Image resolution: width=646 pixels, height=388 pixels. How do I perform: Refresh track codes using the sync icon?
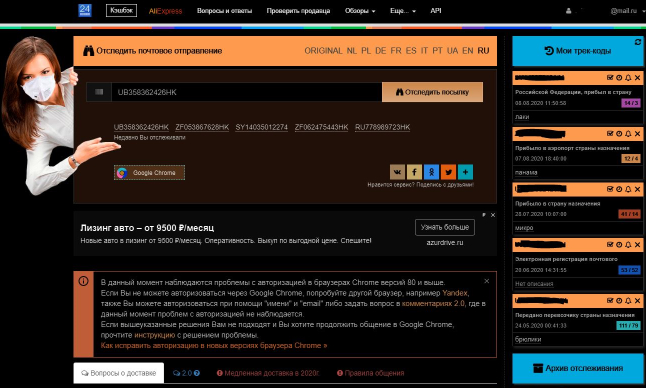click(x=638, y=42)
